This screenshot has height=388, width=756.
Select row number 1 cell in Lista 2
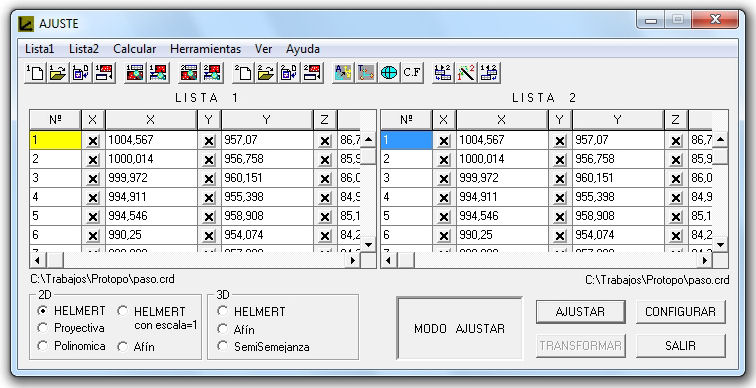(x=406, y=140)
